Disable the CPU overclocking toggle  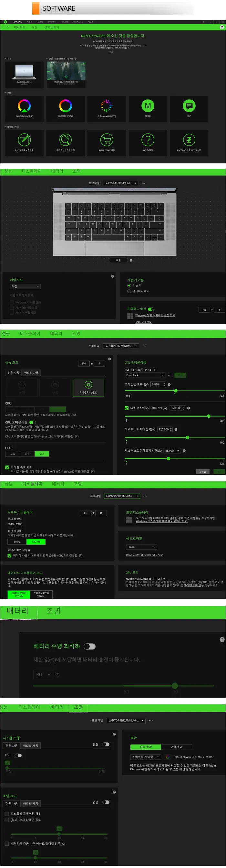(33, 422)
